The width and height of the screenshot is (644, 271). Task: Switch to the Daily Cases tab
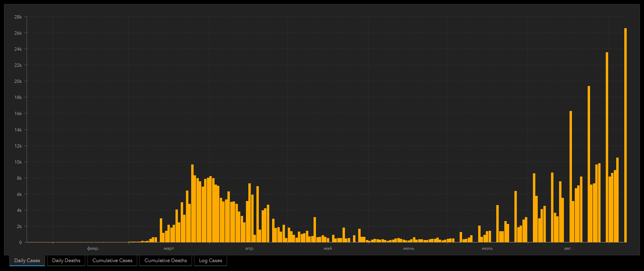(x=27, y=261)
